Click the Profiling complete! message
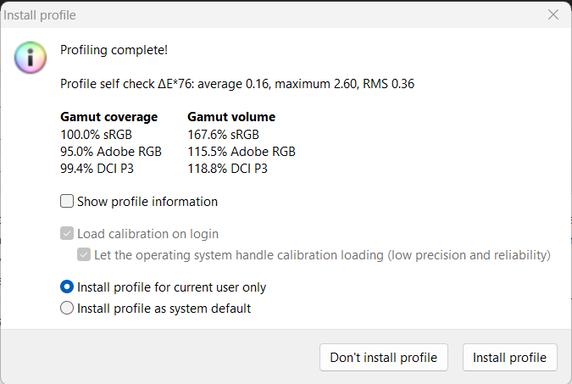This screenshot has width=572, height=384. coord(114,50)
